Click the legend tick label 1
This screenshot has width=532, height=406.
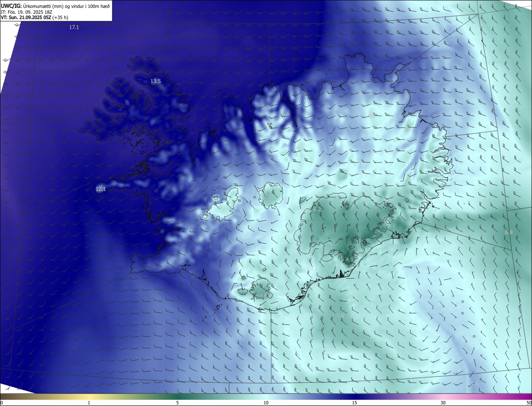pos(89,403)
